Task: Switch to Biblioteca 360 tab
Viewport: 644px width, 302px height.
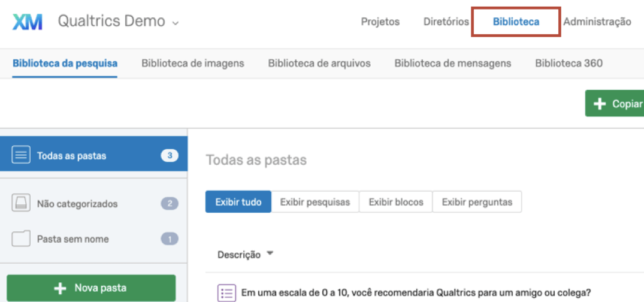Action: (569, 64)
